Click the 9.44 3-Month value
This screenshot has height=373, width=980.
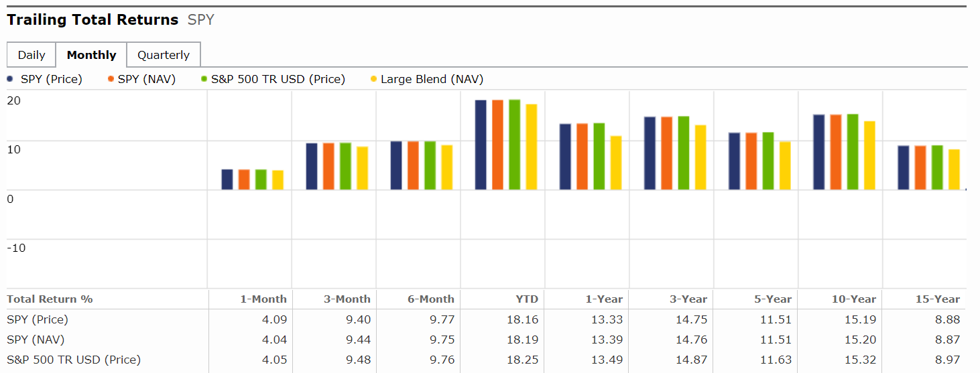(x=359, y=340)
